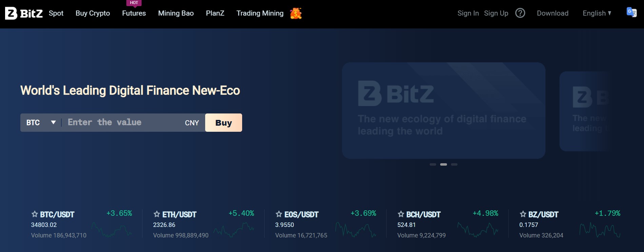Favorite the BZ/USDT pair star
Viewport: 644px width, 252px height.
click(522, 214)
